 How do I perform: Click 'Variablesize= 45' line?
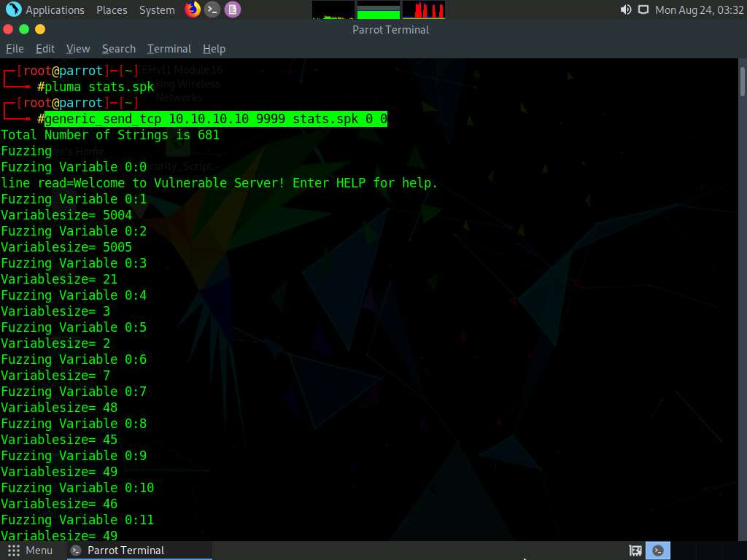tap(59, 440)
